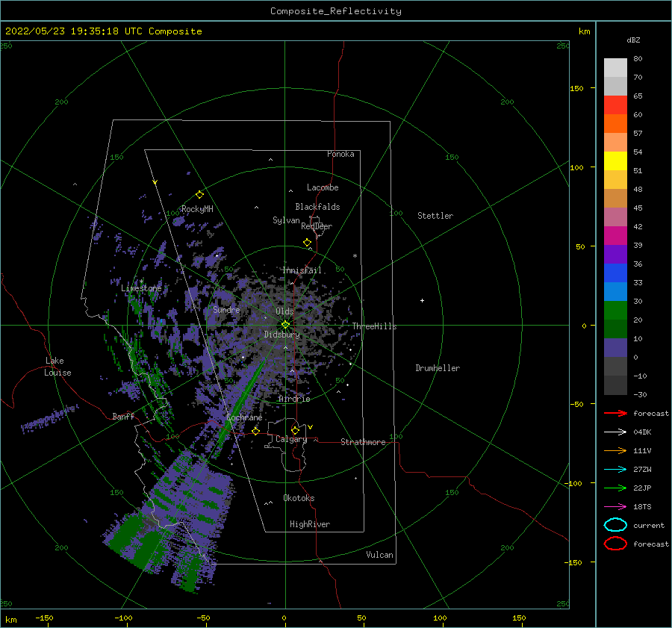Click the purple echo streak west of Banff
The width and height of the screenshot is (672, 628).
pos(51,418)
